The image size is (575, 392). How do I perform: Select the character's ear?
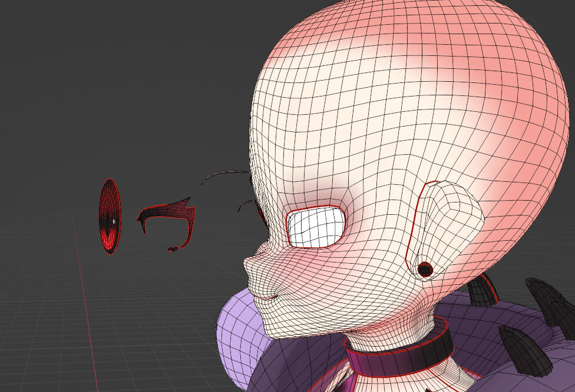[x=448, y=224]
